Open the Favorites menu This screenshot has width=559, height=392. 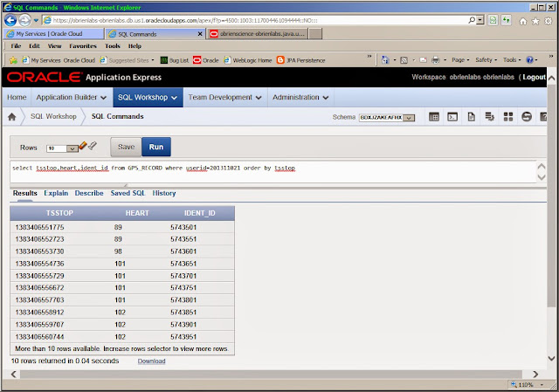pos(83,46)
